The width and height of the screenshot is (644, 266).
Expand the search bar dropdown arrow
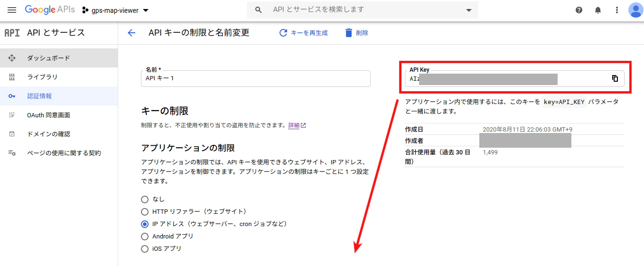click(469, 10)
